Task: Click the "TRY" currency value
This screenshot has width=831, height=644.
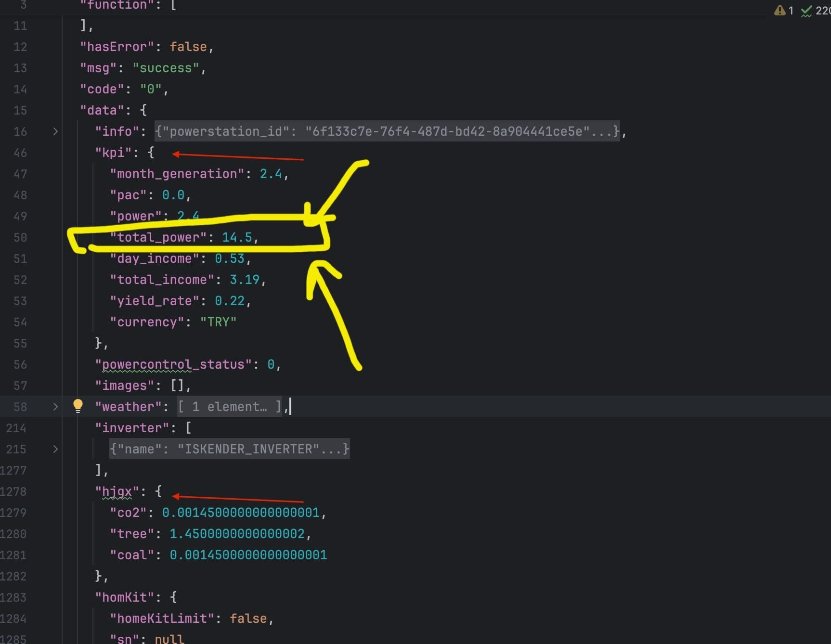Action: [218, 322]
